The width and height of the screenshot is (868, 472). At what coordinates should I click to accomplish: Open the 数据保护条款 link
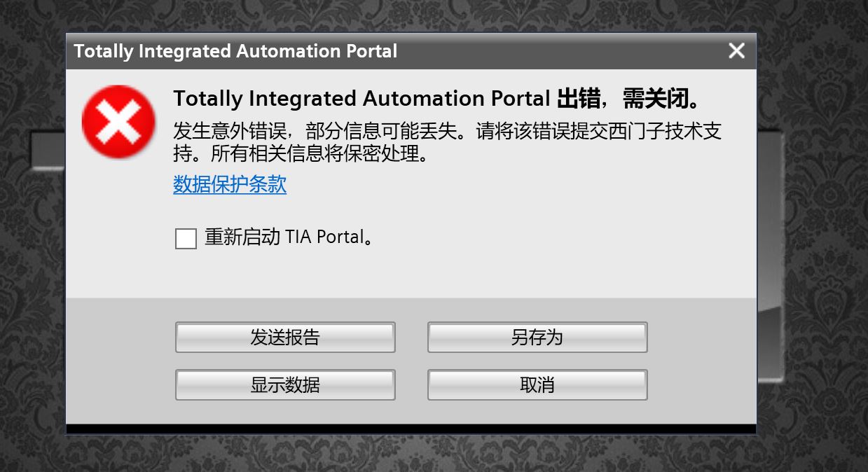230,184
